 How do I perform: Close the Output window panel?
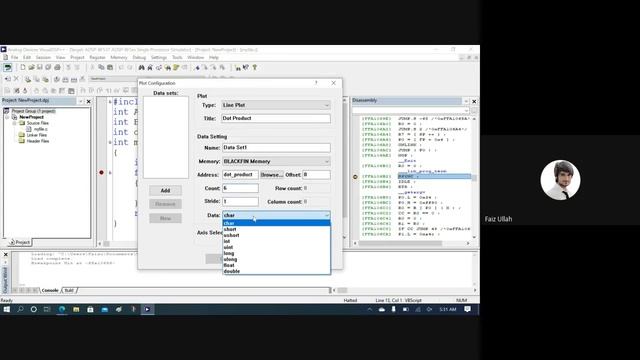click(x=6, y=255)
